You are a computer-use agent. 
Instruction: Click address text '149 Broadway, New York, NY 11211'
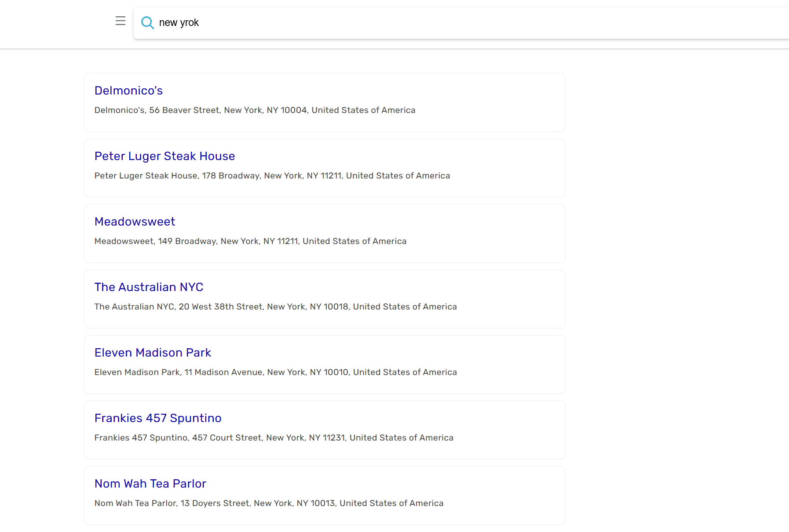click(x=228, y=241)
